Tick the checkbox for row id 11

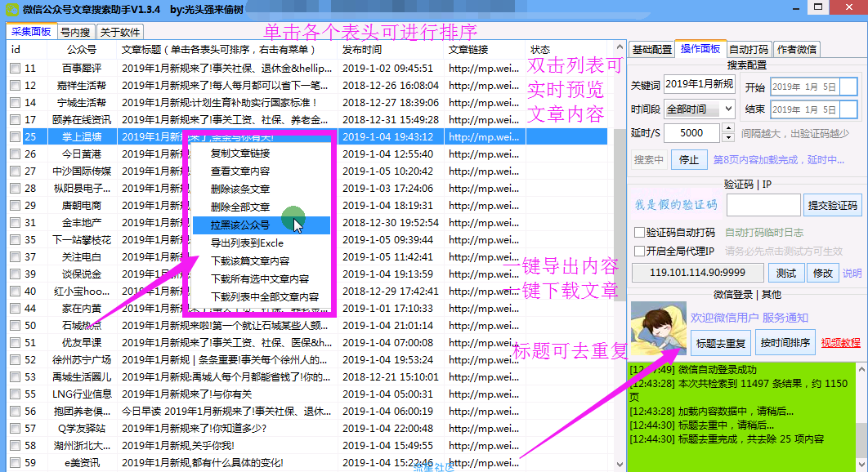point(15,69)
